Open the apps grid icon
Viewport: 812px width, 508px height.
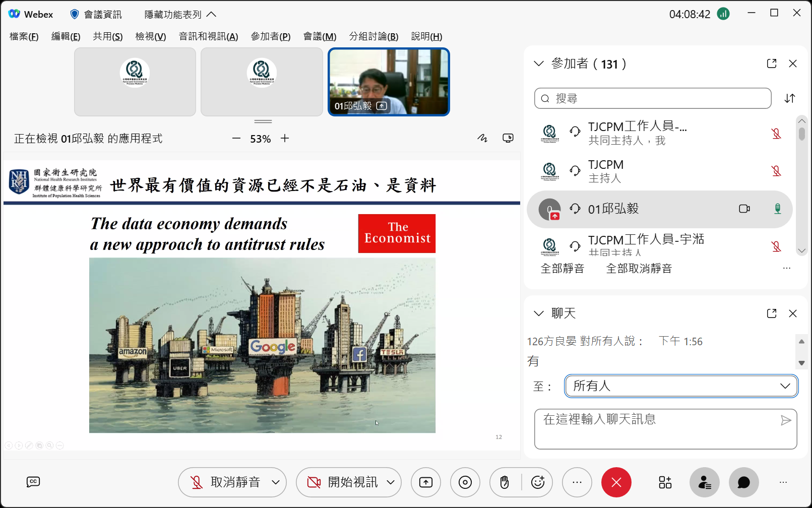[665, 482]
